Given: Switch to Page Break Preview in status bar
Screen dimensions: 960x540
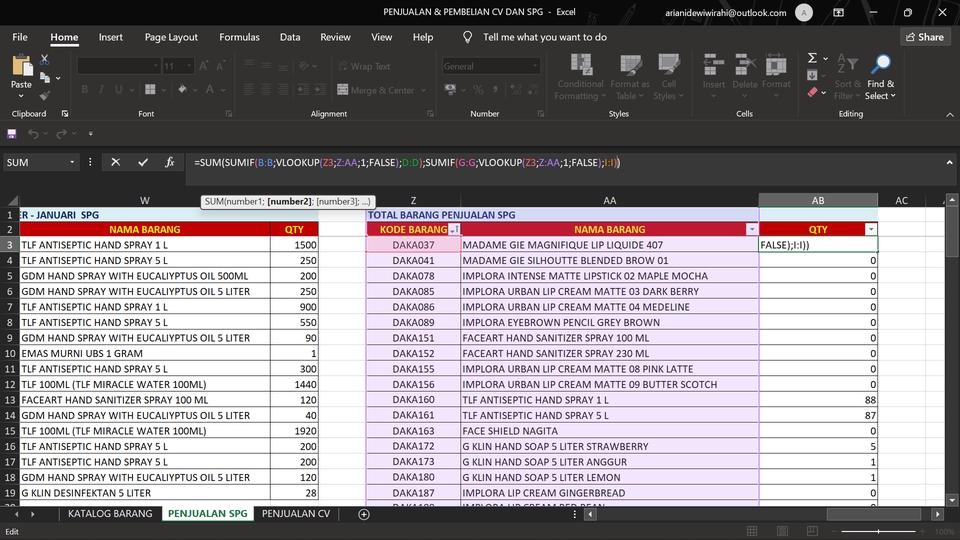Looking at the screenshot, I should coord(812,531).
